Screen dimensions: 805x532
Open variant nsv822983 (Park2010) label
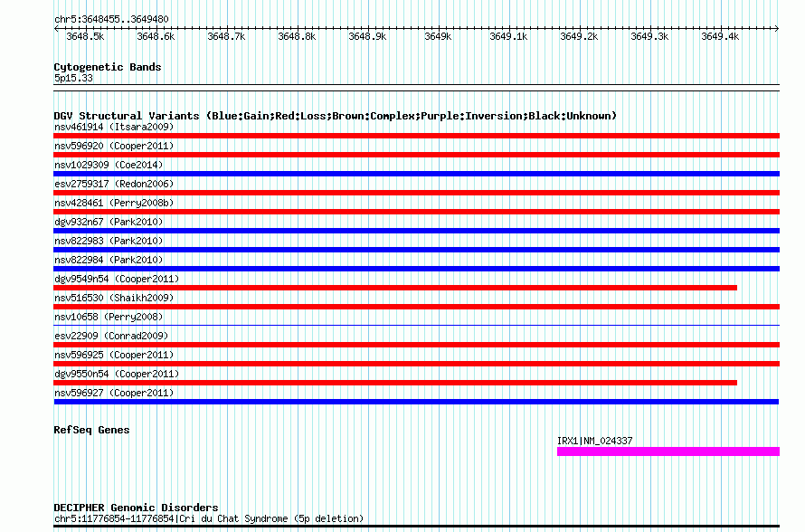109,241
